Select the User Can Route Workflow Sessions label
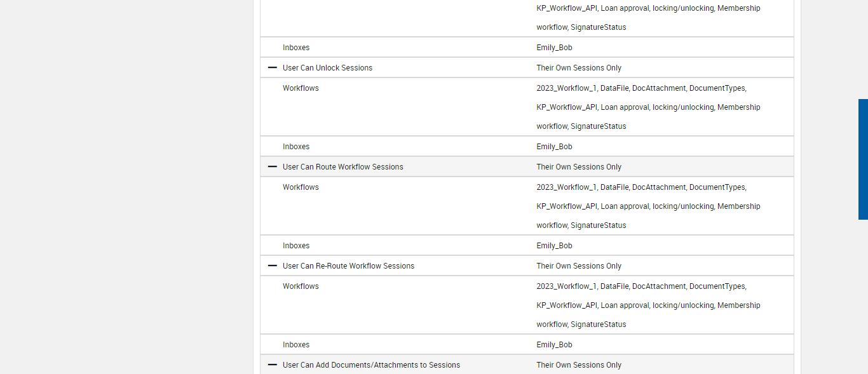The height and width of the screenshot is (374, 868). point(342,167)
